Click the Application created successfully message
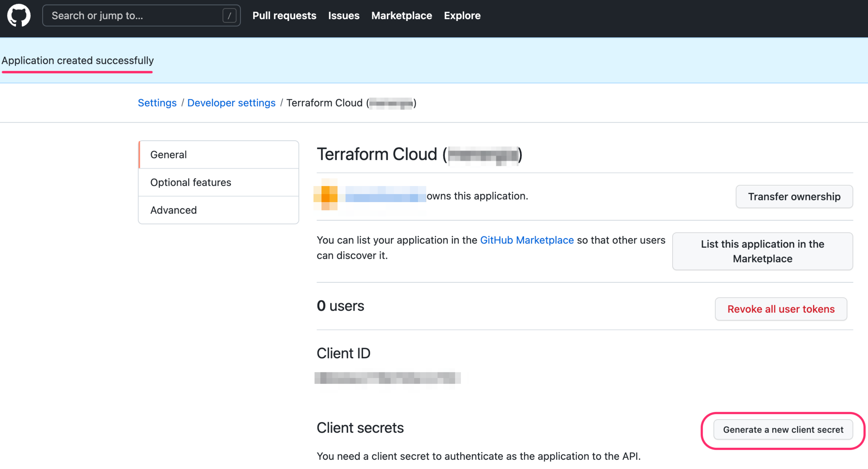Screen dimensions: 868x469 tap(77, 60)
